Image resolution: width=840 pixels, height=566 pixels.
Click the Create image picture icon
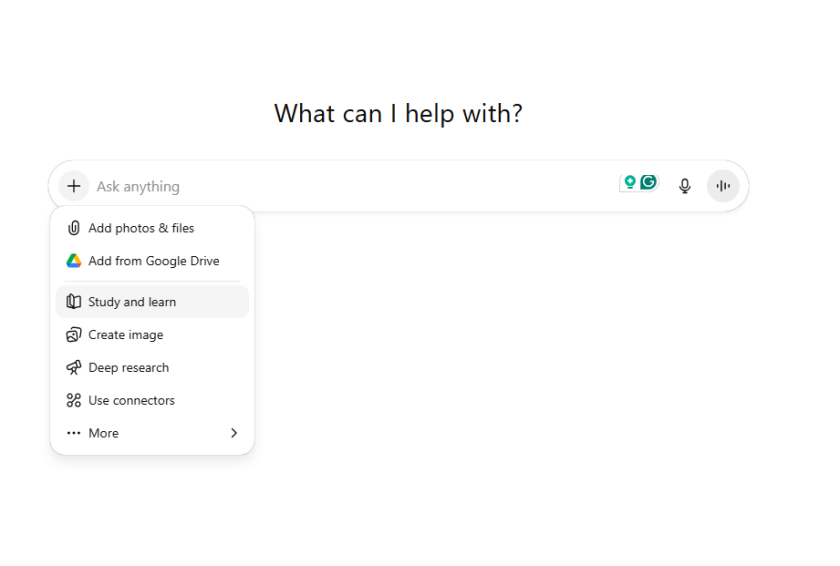tap(73, 335)
